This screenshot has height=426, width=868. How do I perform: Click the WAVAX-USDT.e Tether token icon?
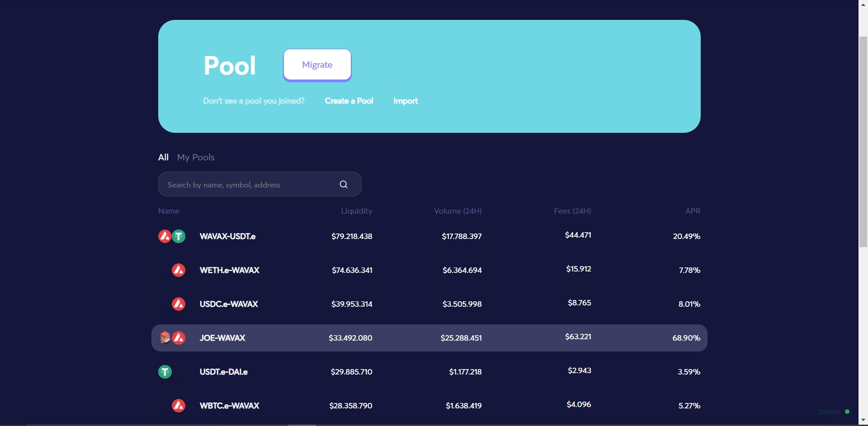[x=179, y=236]
